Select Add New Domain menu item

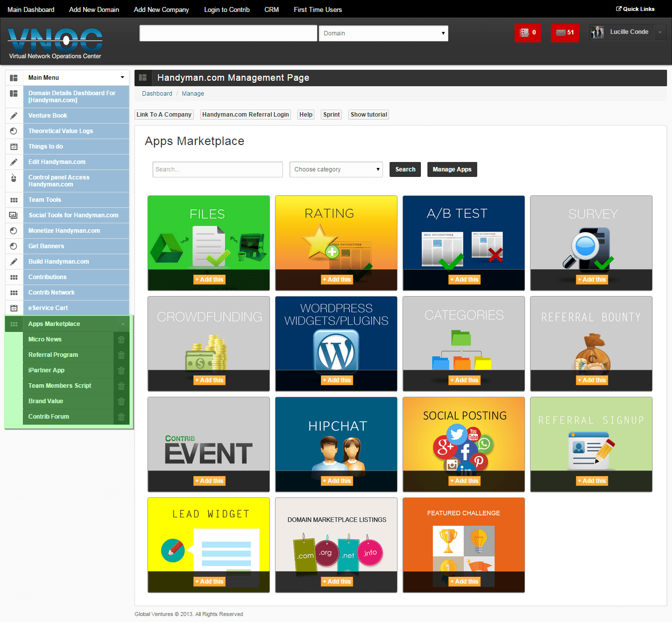coord(94,9)
